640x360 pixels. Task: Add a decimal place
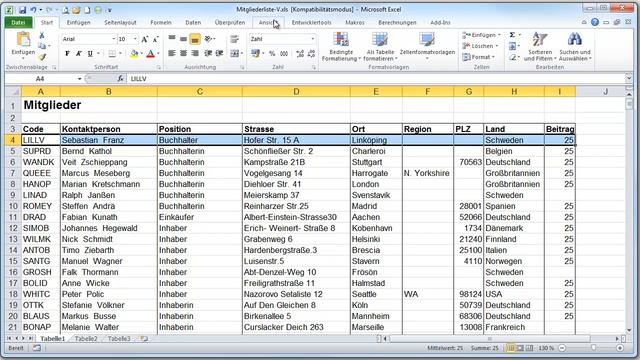pyautogui.click(x=300, y=53)
